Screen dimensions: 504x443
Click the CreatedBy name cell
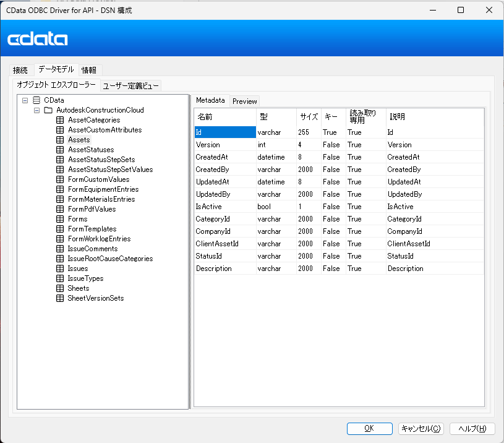point(225,170)
